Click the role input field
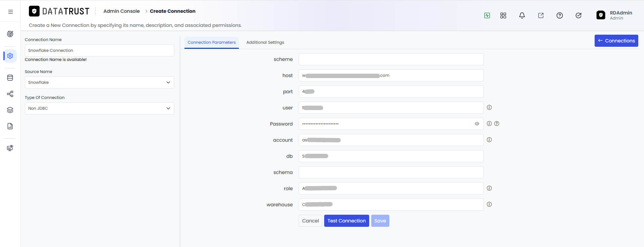 point(391,188)
